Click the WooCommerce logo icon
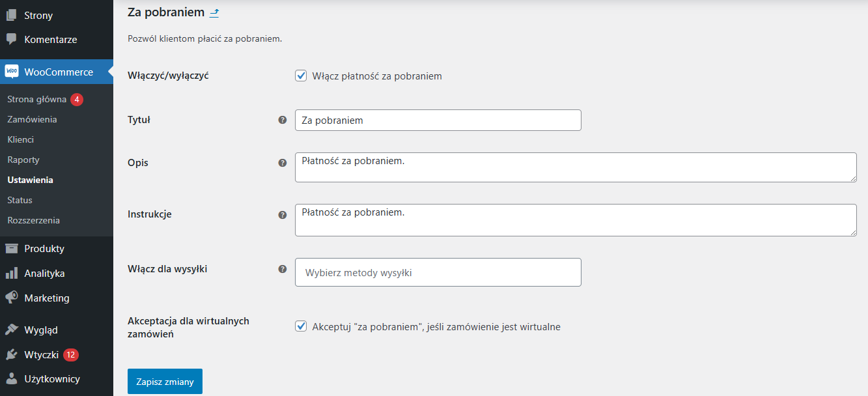This screenshot has height=396, width=868. pos(12,72)
